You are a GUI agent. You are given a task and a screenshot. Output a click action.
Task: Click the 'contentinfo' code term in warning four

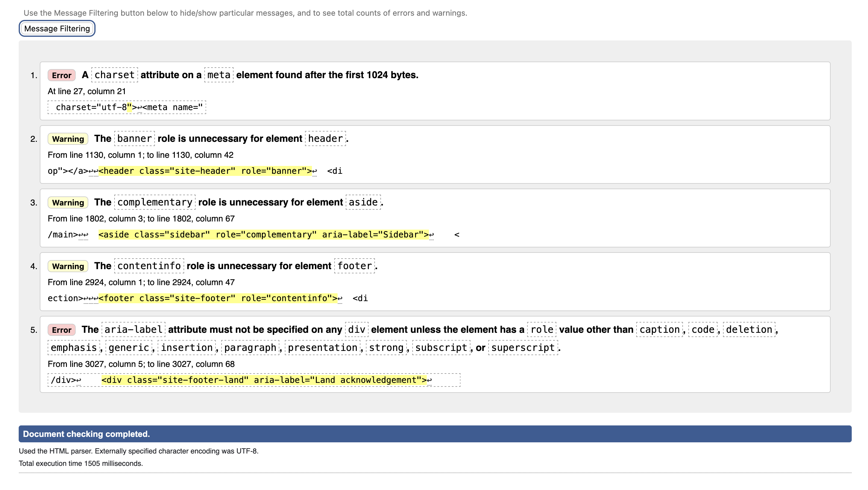point(149,266)
